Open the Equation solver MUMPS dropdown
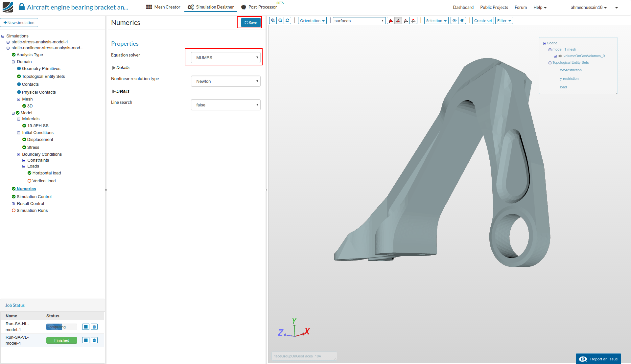This screenshot has width=631, height=364. 226,57
